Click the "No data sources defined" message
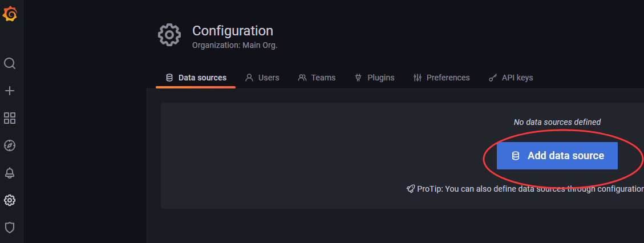The image size is (644, 243). 557,122
